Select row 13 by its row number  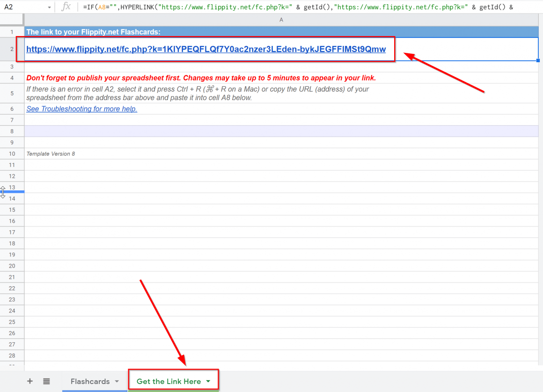tap(12, 187)
